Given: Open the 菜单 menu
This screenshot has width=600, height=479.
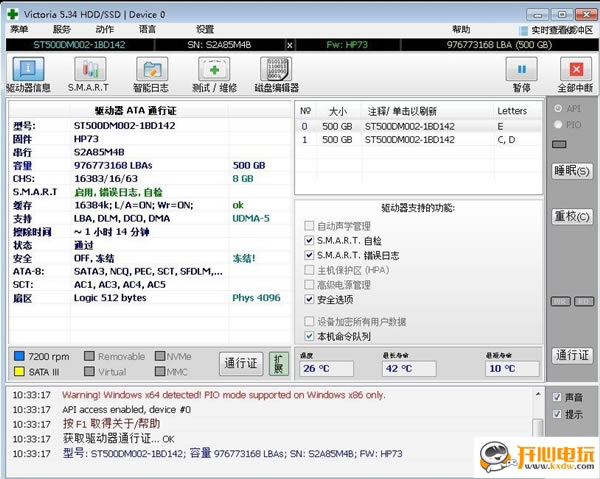Looking at the screenshot, I should (x=19, y=29).
